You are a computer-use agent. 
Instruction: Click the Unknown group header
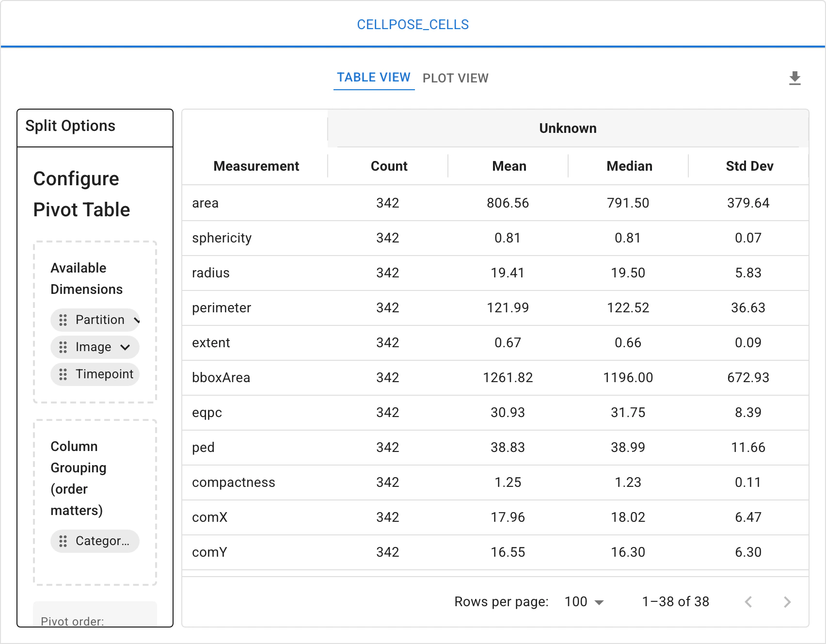[x=568, y=129]
